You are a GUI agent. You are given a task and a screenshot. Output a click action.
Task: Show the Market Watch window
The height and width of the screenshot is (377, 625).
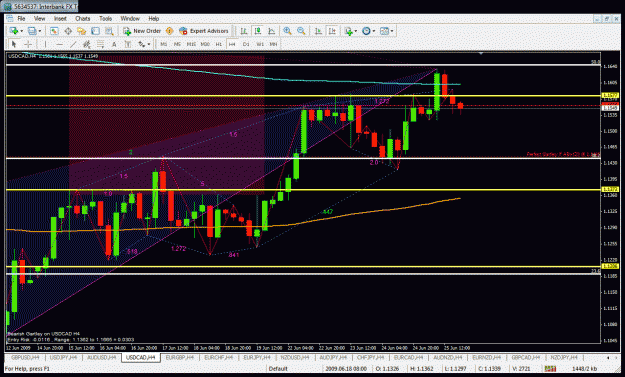coord(54,31)
